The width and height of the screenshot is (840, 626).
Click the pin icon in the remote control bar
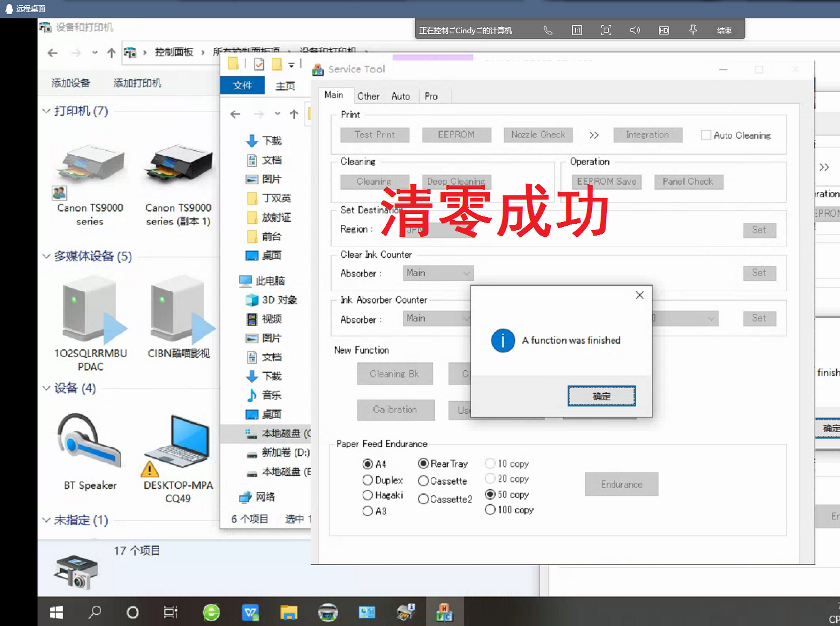click(x=693, y=30)
